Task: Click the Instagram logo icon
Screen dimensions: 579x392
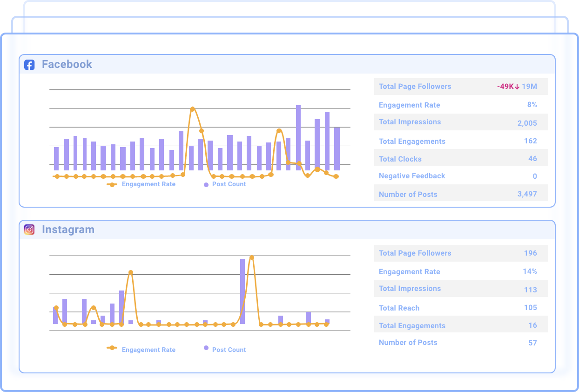Action: point(29,230)
